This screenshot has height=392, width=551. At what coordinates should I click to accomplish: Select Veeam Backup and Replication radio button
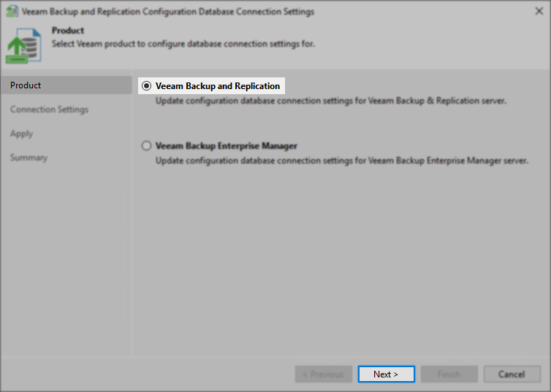[x=147, y=86]
